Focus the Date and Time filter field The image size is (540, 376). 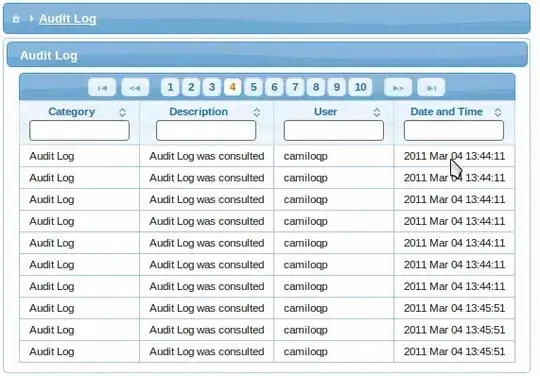tap(454, 130)
